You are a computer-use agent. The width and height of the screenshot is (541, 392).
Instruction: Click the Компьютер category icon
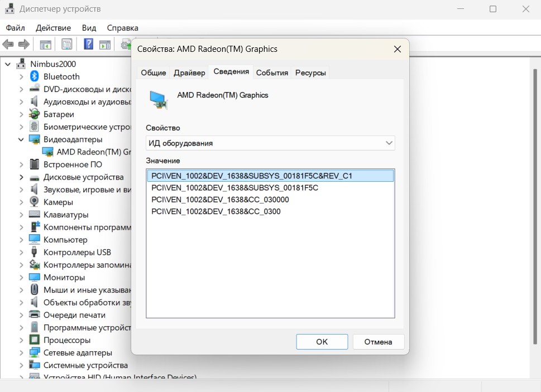coord(34,239)
